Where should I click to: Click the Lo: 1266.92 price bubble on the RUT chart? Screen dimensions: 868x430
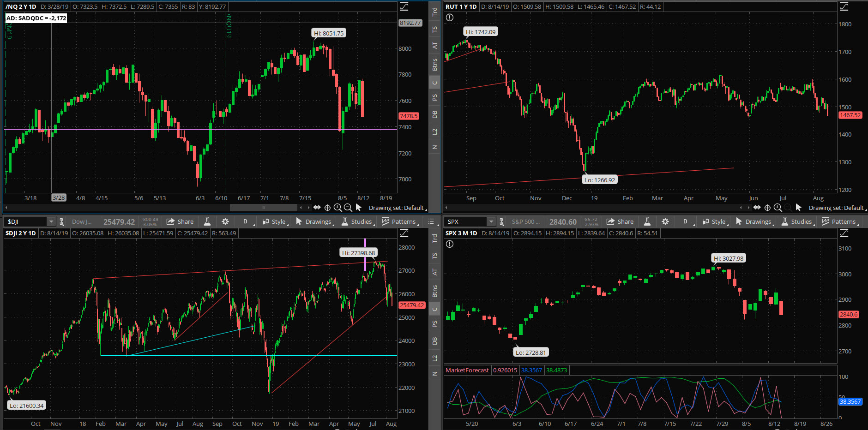pos(600,180)
